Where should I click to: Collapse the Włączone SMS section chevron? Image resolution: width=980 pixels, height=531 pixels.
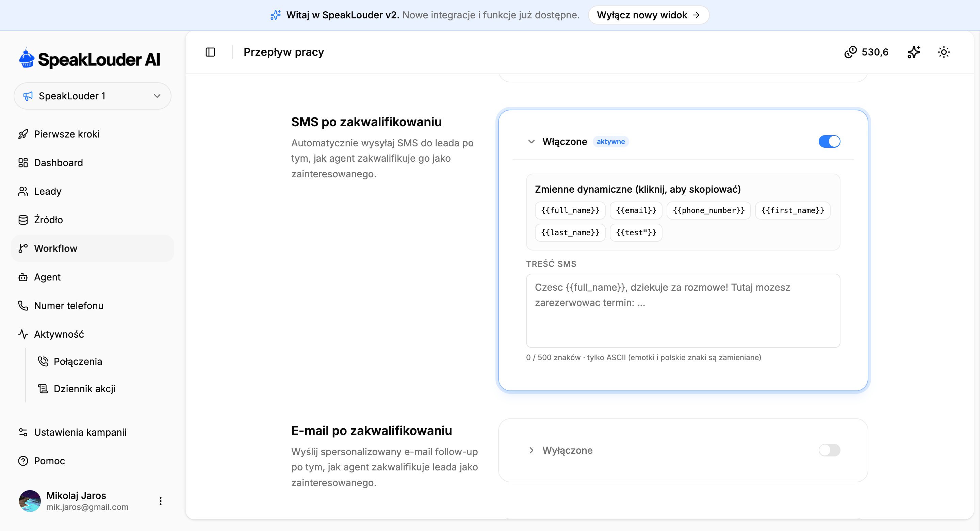tap(532, 142)
